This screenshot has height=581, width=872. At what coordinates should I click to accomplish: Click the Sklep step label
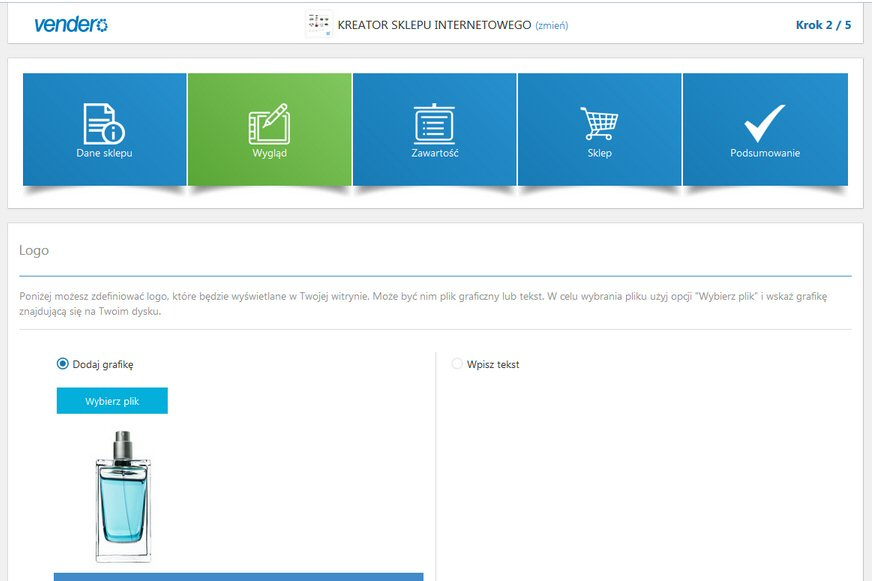(x=599, y=153)
